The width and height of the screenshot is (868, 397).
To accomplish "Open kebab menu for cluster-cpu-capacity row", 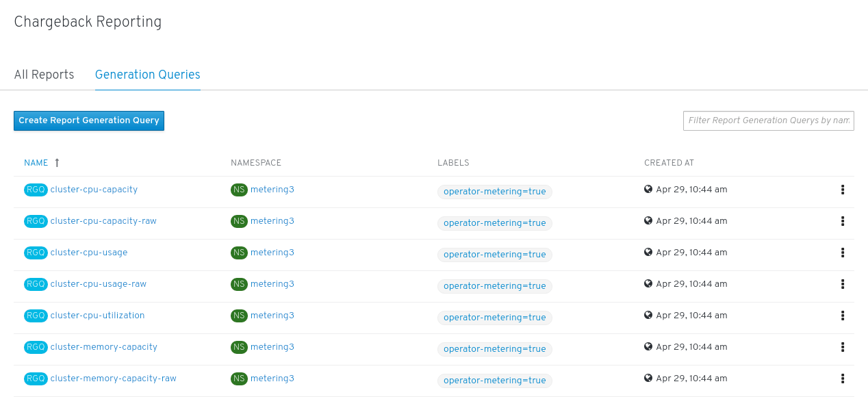I will coord(842,190).
